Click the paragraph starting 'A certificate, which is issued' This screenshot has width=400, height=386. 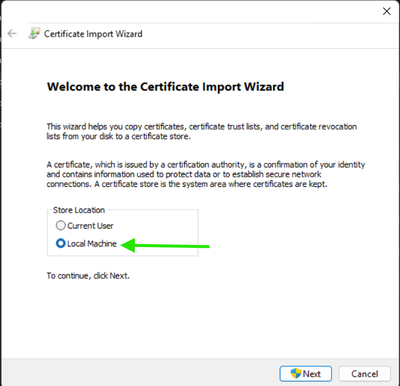point(206,174)
